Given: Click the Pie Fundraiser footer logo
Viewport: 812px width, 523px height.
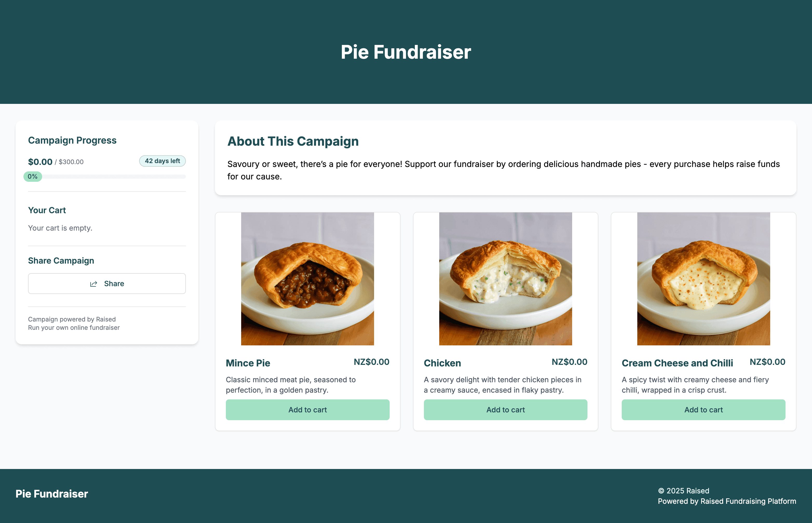Looking at the screenshot, I should tap(51, 493).
